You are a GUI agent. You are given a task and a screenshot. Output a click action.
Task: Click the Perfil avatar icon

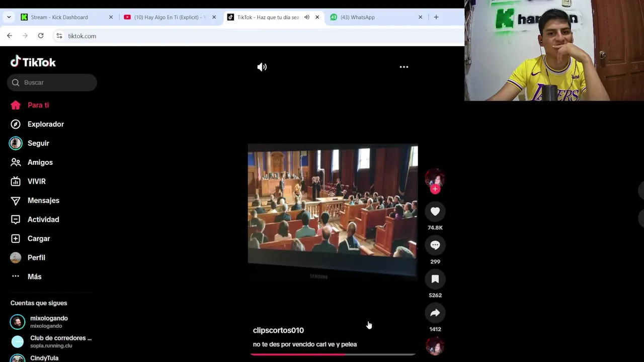16,257
